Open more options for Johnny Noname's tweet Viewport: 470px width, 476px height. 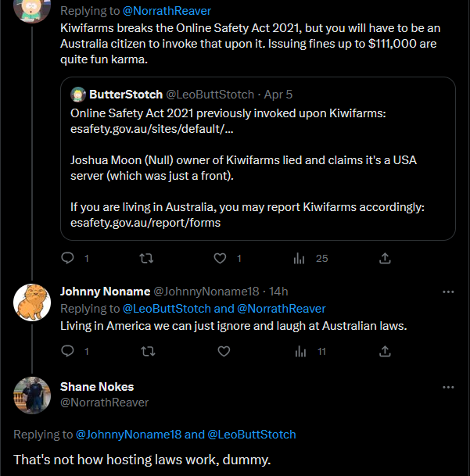click(448, 292)
